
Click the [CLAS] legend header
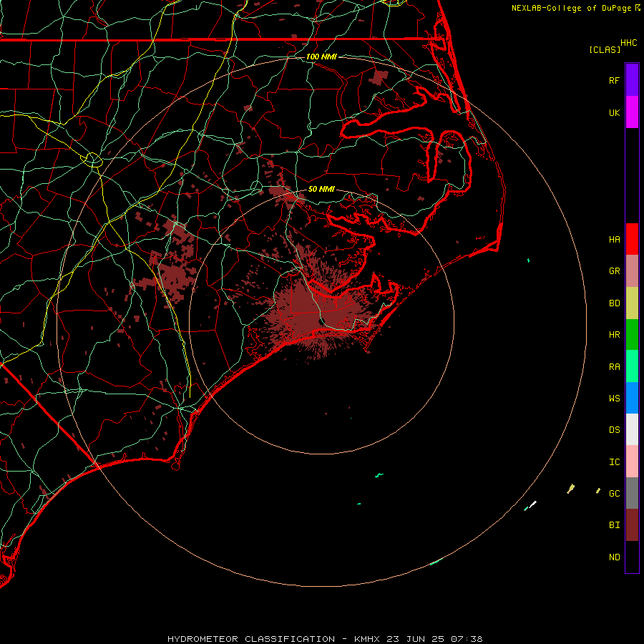605,49
